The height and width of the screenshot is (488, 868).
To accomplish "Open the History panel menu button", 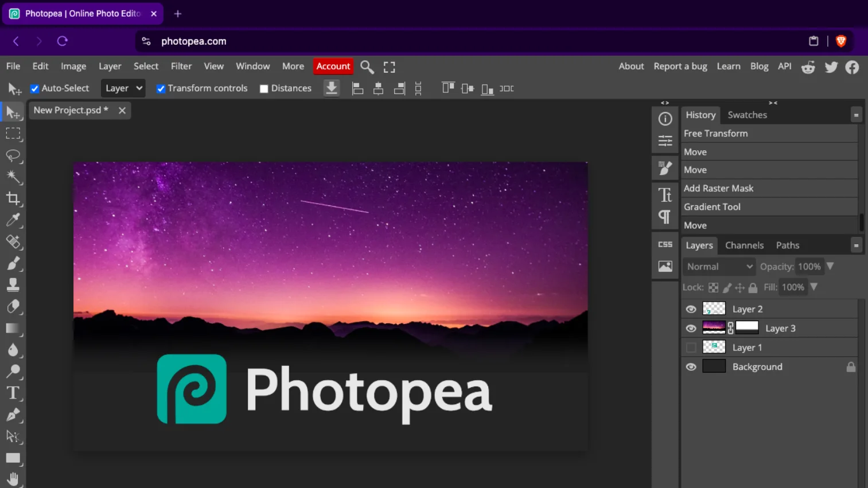I will [856, 115].
